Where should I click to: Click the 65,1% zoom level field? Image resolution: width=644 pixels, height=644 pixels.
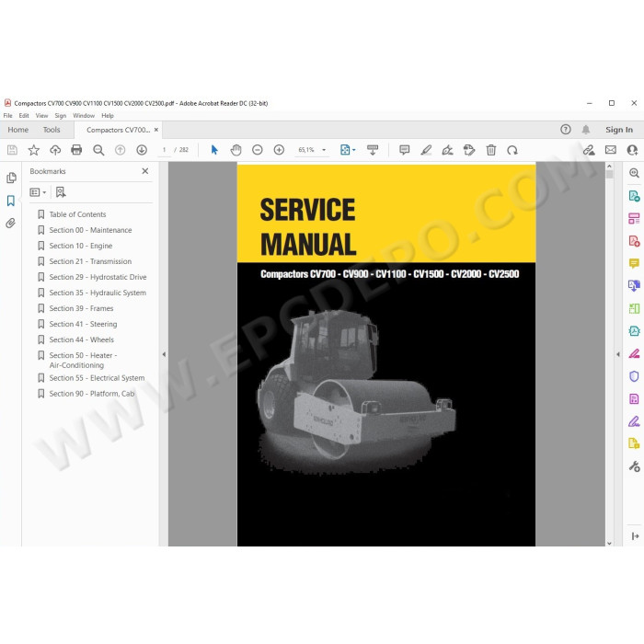tap(306, 150)
